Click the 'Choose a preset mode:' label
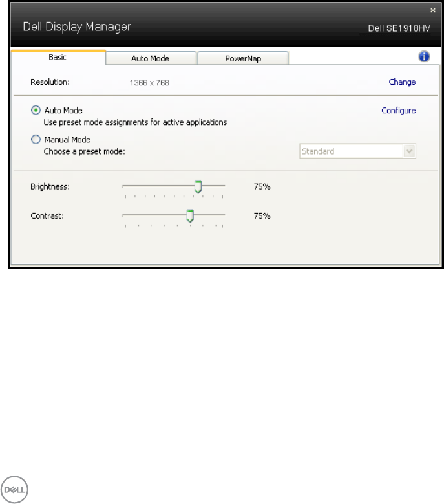444x504 pixels. coord(85,151)
